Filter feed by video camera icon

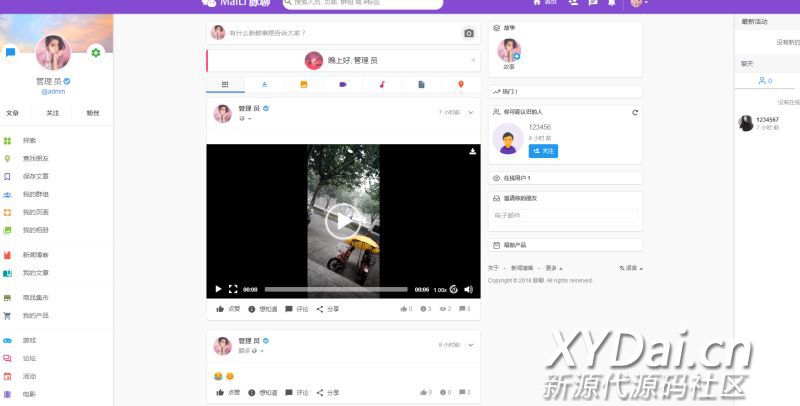tap(343, 84)
